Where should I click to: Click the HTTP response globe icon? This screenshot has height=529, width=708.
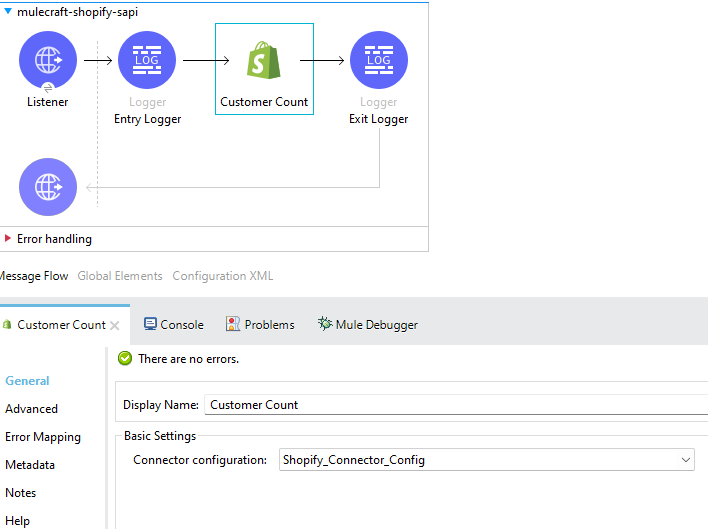click(47, 187)
